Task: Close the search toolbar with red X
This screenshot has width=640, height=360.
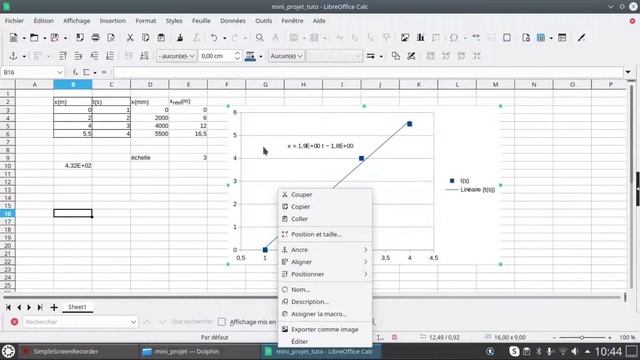Action: tap(14, 322)
